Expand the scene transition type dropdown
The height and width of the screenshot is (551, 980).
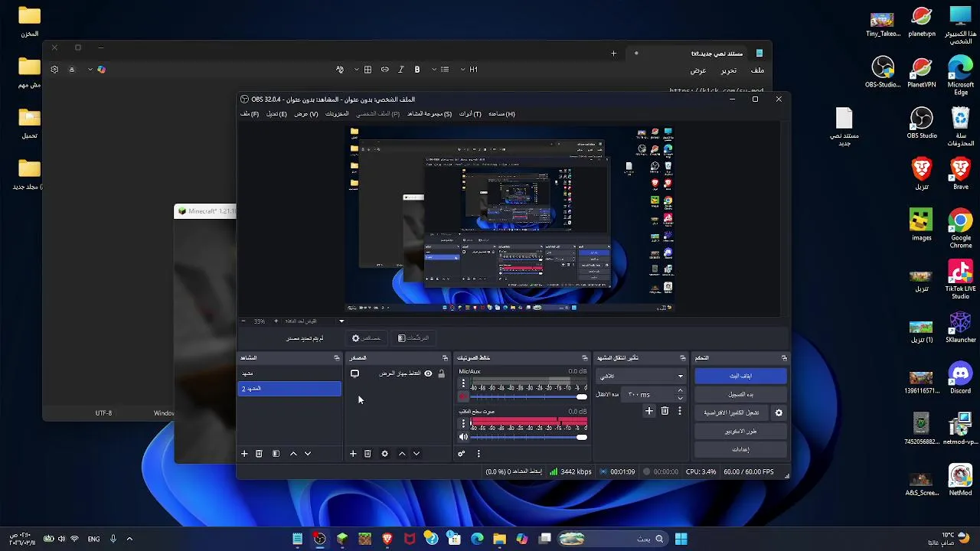tap(640, 376)
